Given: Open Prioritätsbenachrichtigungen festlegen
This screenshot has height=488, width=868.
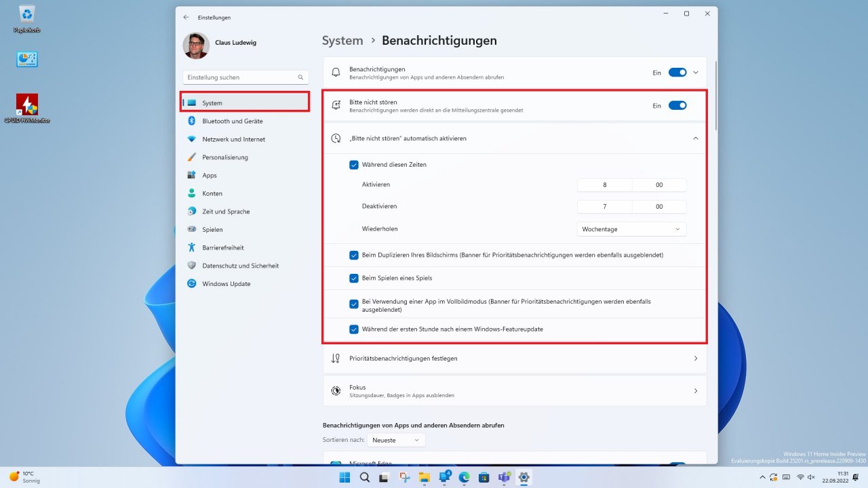Looking at the screenshot, I should click(515, 358).
